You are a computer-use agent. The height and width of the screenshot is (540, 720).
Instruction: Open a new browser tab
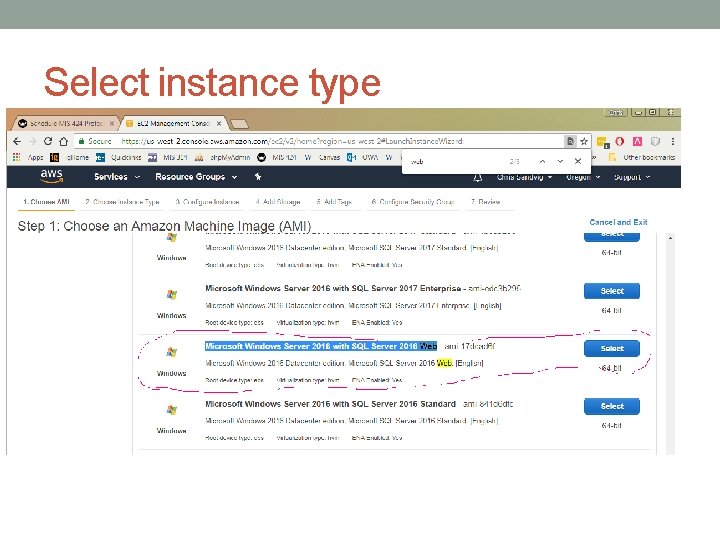(239, 124)
